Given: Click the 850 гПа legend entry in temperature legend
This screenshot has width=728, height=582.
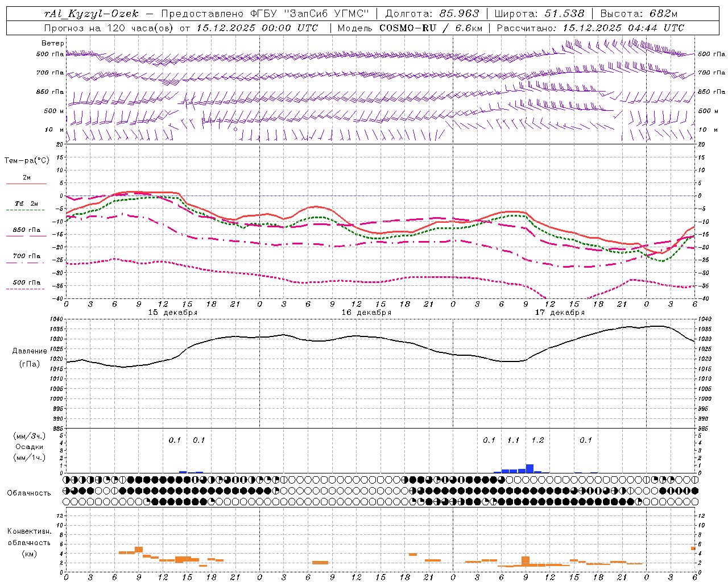Looking at the screenshot, I should pos(27,230).
